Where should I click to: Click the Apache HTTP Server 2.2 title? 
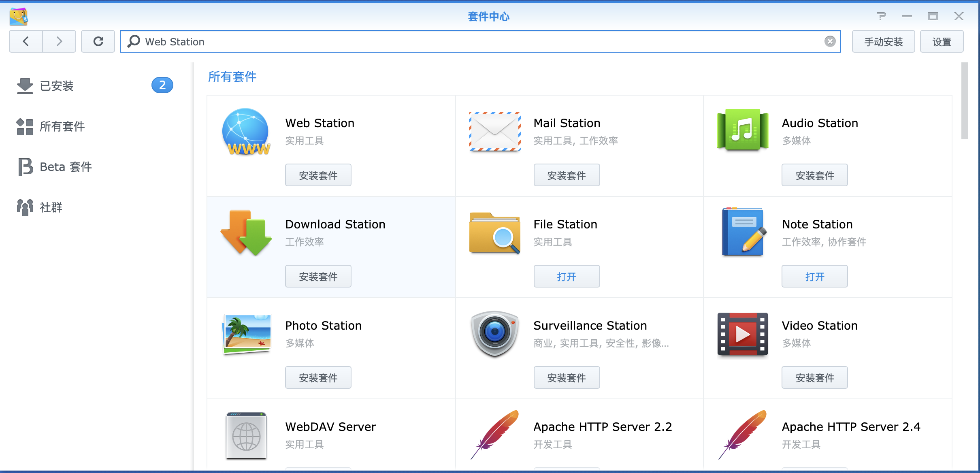[603, 426]
